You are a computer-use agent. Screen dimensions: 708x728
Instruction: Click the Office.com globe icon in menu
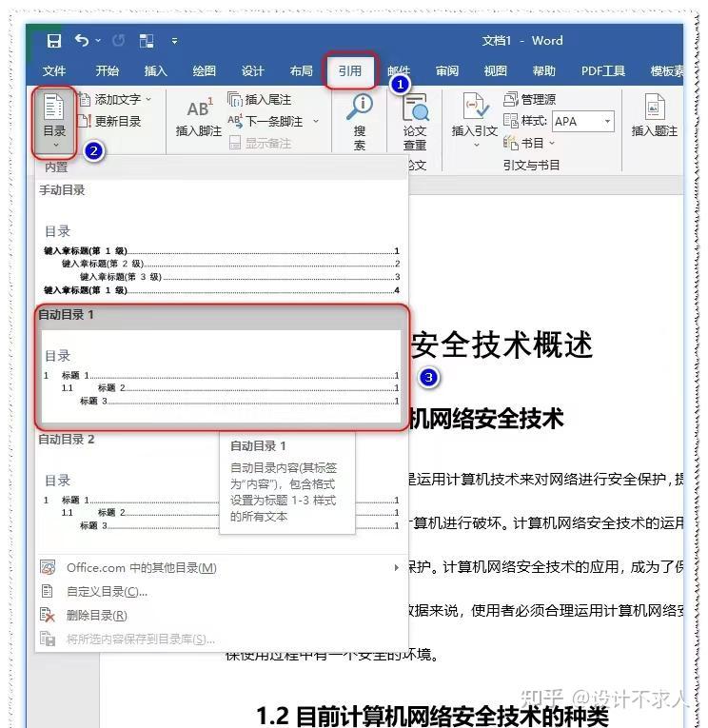[48, 567]
